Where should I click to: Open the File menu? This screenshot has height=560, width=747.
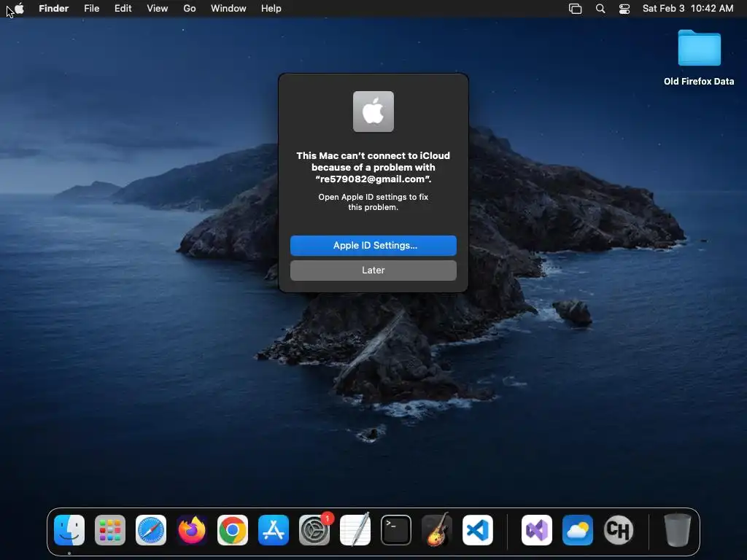click(91, 9)
